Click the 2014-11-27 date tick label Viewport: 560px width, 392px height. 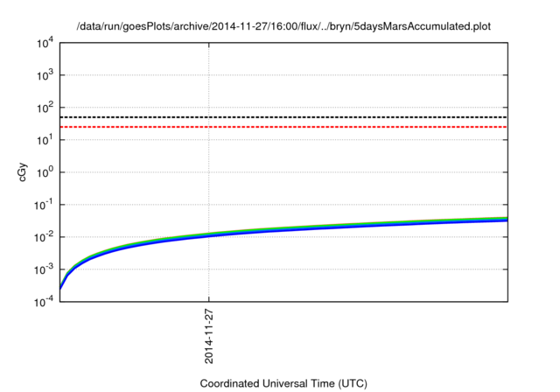[209, 336]
